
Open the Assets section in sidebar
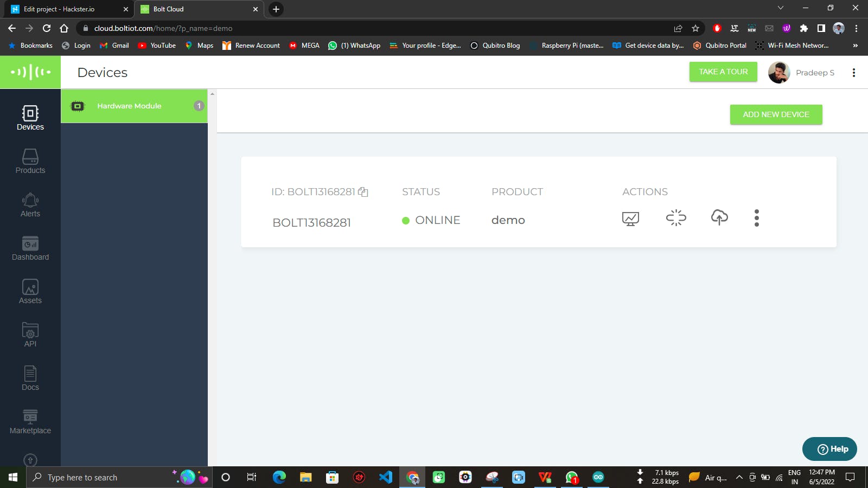point(30,292)
